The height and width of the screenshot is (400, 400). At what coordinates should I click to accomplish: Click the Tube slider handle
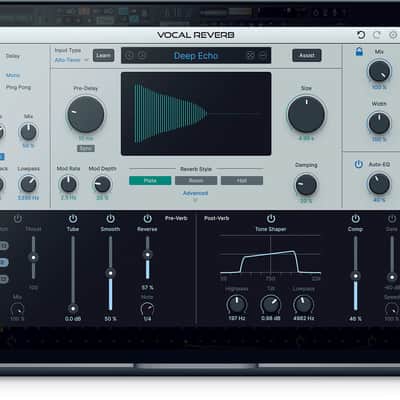point(73,308)
